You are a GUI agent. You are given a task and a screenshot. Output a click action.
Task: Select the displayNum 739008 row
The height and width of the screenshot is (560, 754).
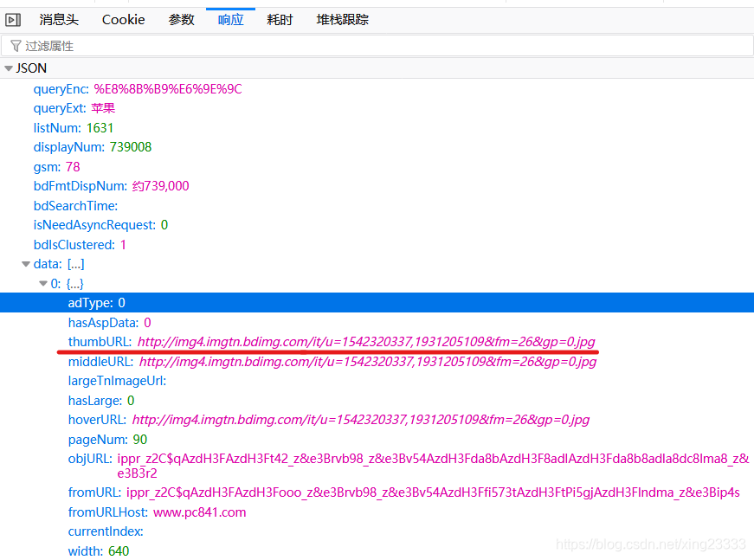pyautogui.click(x=377, y=147)
